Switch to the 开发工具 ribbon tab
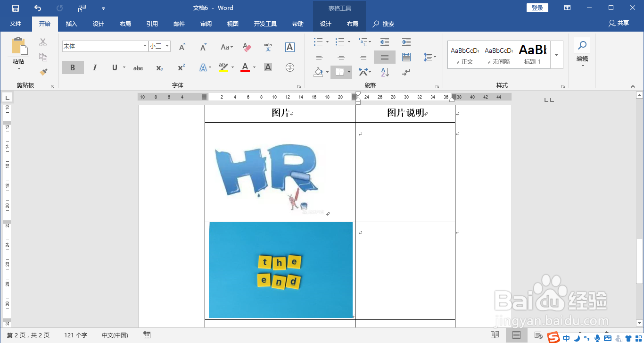 pos(265,24)
